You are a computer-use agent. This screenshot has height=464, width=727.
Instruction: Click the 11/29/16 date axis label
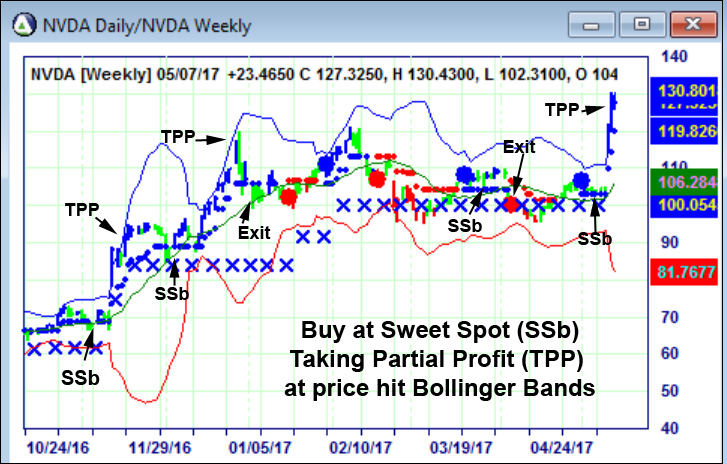[159, 448]
